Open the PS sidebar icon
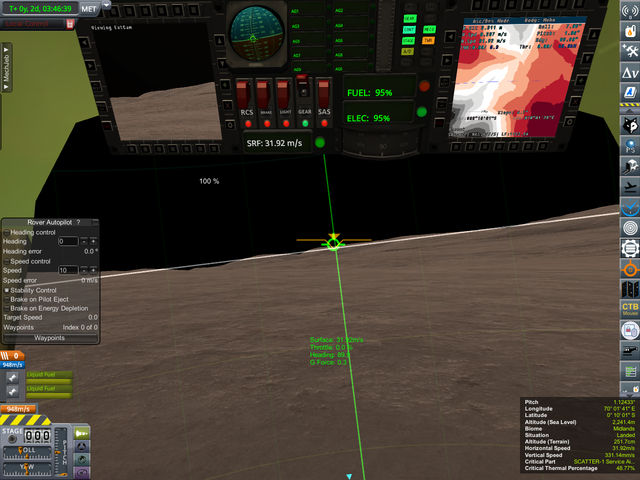This screenshot has width=640, height=480. click(x=629, y=146)
